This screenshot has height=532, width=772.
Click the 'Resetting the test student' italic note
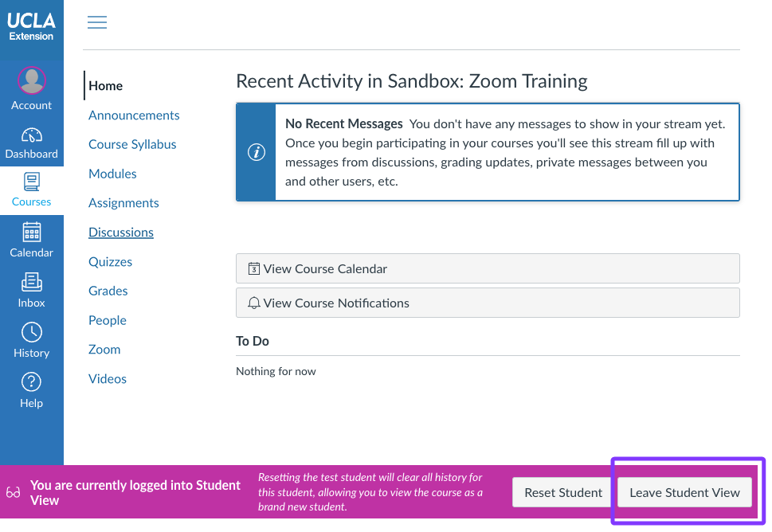pos(370,492)
